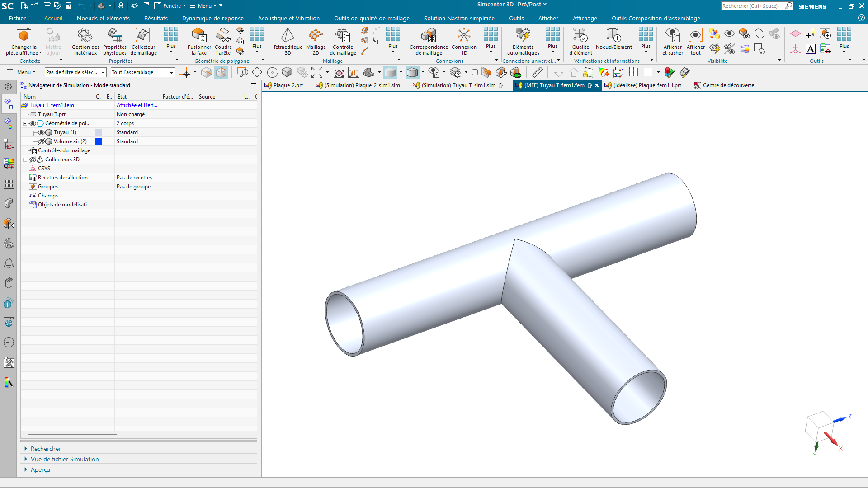This screenshot has width=868, height=488.
Task: Open Éléments automatiques tool
Action: [523, 41]
